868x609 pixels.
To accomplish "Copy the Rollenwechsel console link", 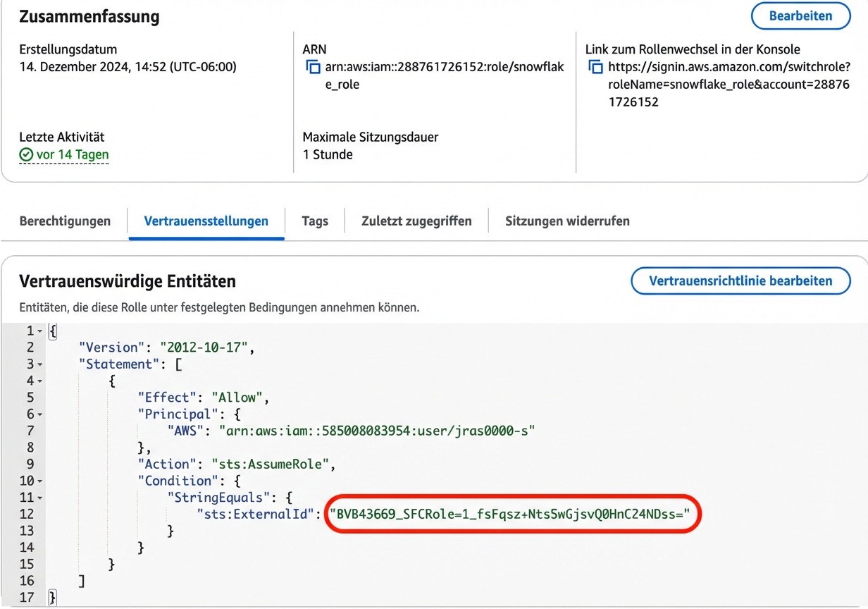I will pyautogui.click(x=594, y=67).
